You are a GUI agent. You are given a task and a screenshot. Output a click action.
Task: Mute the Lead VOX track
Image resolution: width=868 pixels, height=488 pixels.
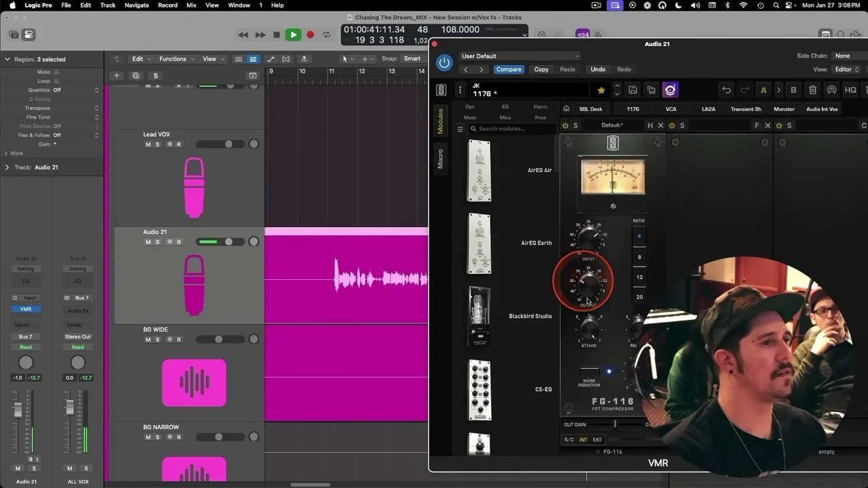[148, 144]
